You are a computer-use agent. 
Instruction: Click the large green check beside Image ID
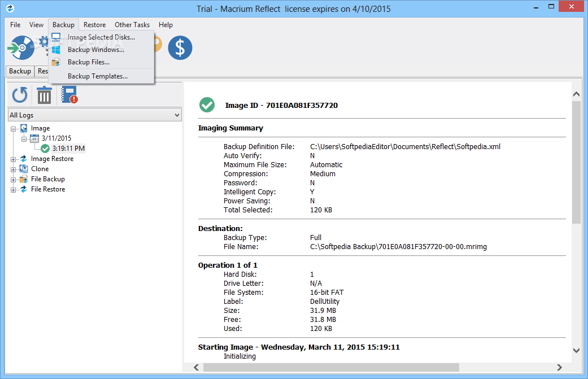tap(207, 105)
